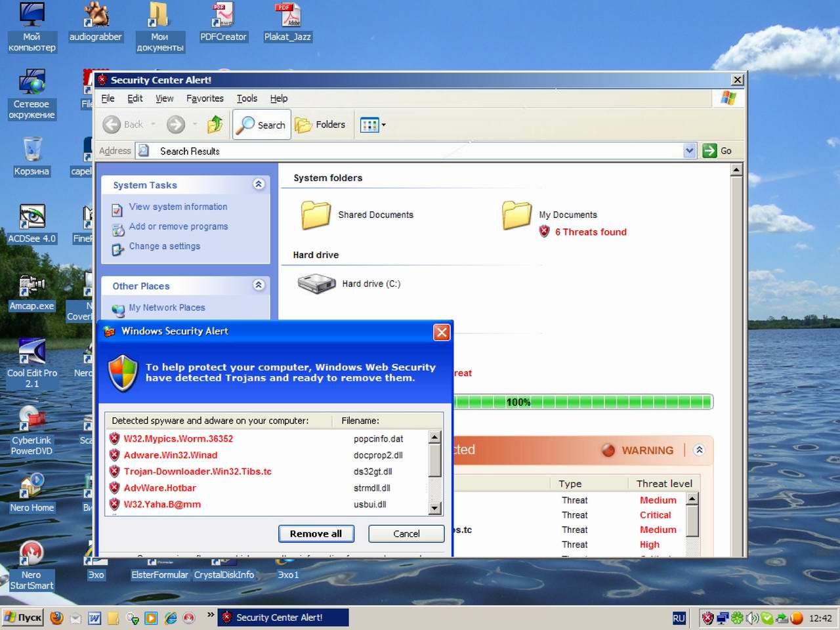Viewport: 840px width, 630px height.
Task: Open Add or remove programs link
Action: point(178,226)
